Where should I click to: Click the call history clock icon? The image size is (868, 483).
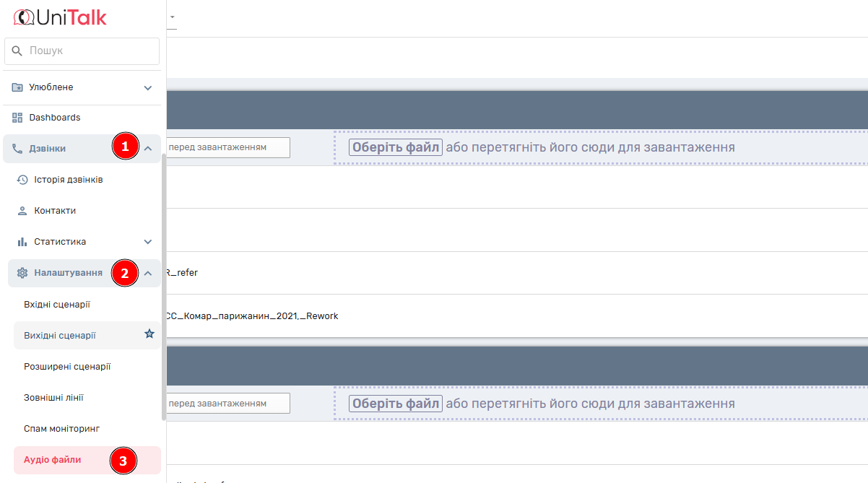tap(22, 180)
